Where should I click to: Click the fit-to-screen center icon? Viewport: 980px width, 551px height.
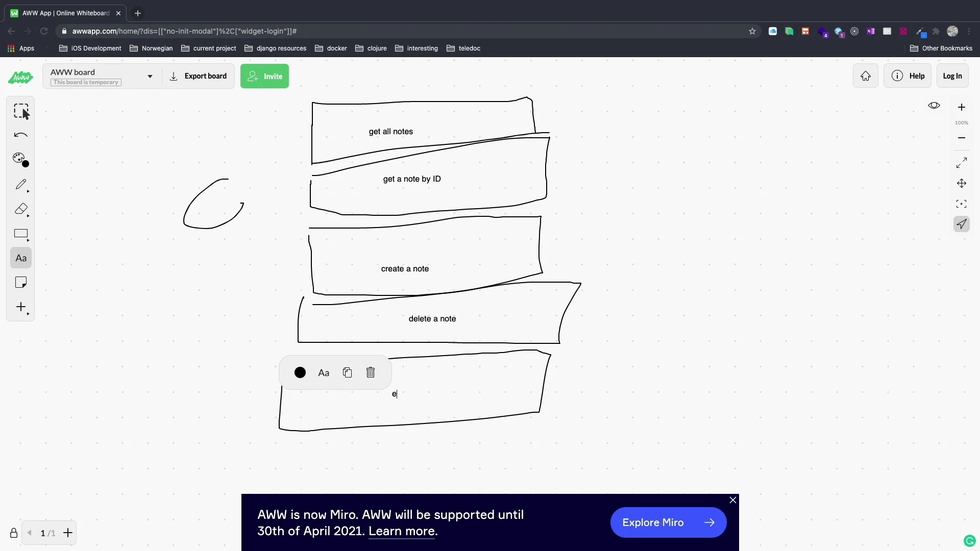(x=962, y=204)
